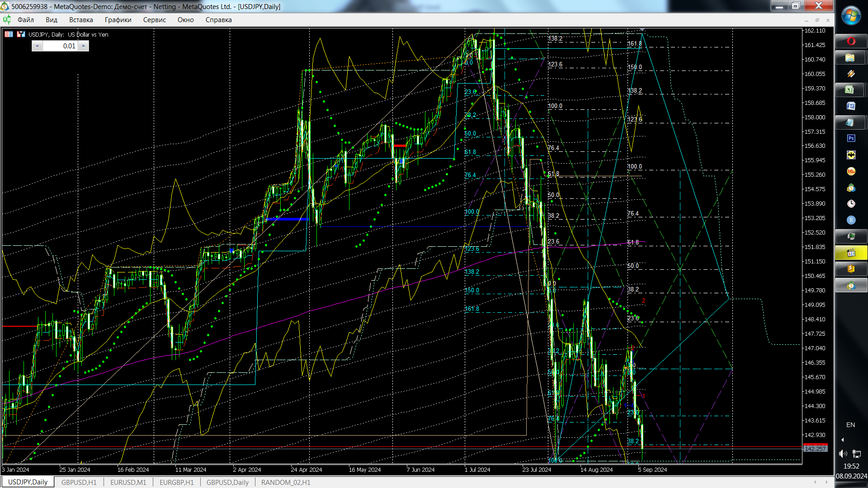Open the Сервис menu
The image size is (868, 488).
154,20
